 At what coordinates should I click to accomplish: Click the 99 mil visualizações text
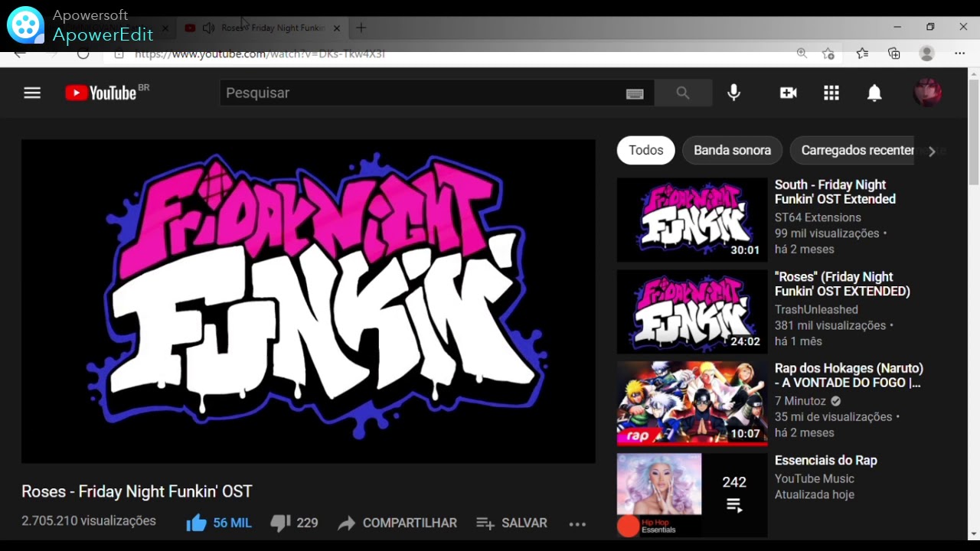click(x=827, y=233)
